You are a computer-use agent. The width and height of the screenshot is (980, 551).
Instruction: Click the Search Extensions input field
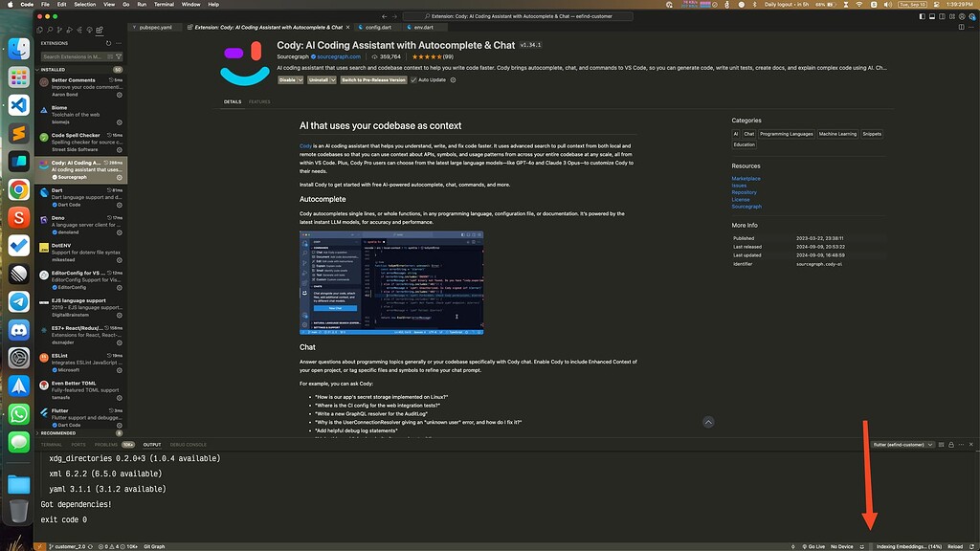click(x=72, y=55)
